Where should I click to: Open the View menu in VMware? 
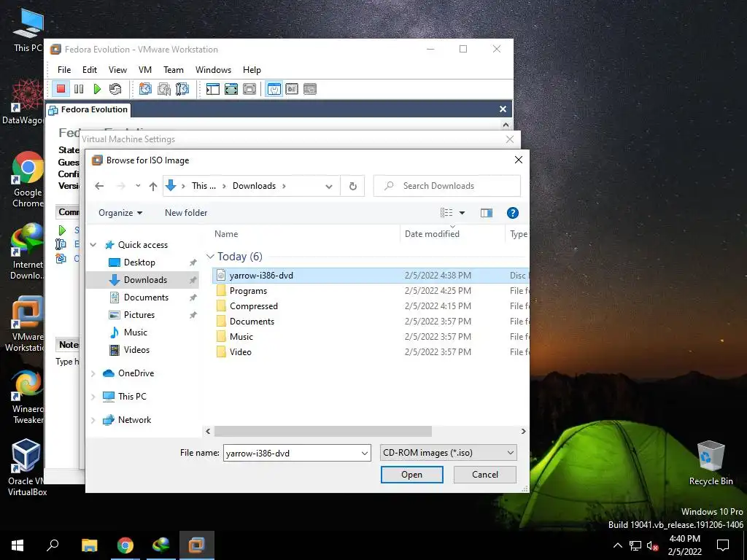(x=117, y=70)
